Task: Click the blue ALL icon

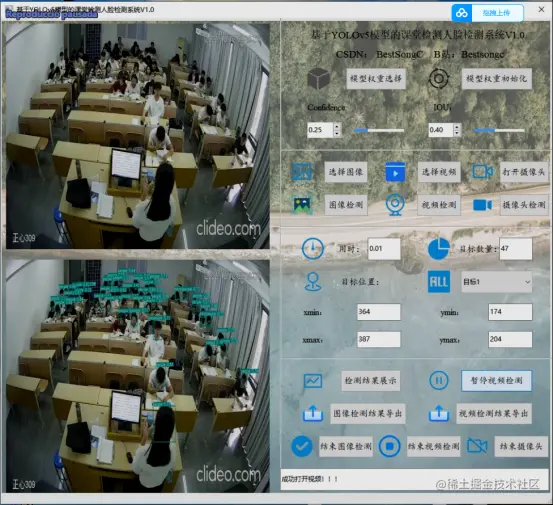Action: click(439, 282)
